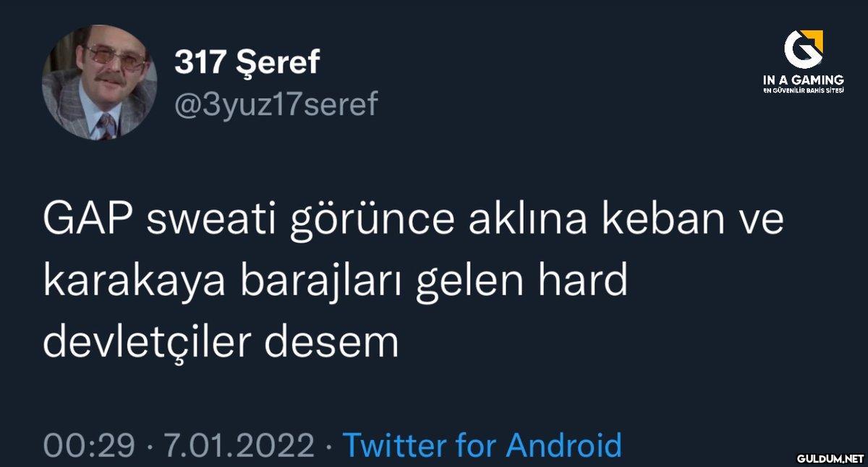Click the word devletçiler in the tweet

tap(147, 342)
